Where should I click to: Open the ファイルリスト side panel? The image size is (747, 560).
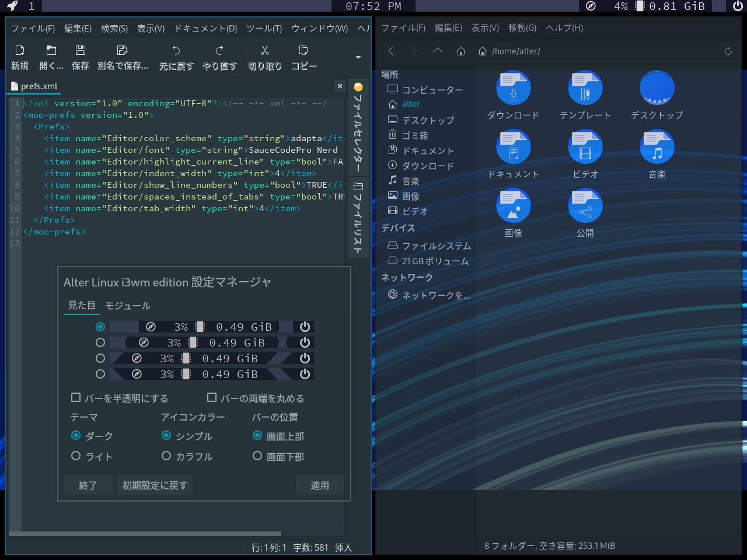(358, 218)
